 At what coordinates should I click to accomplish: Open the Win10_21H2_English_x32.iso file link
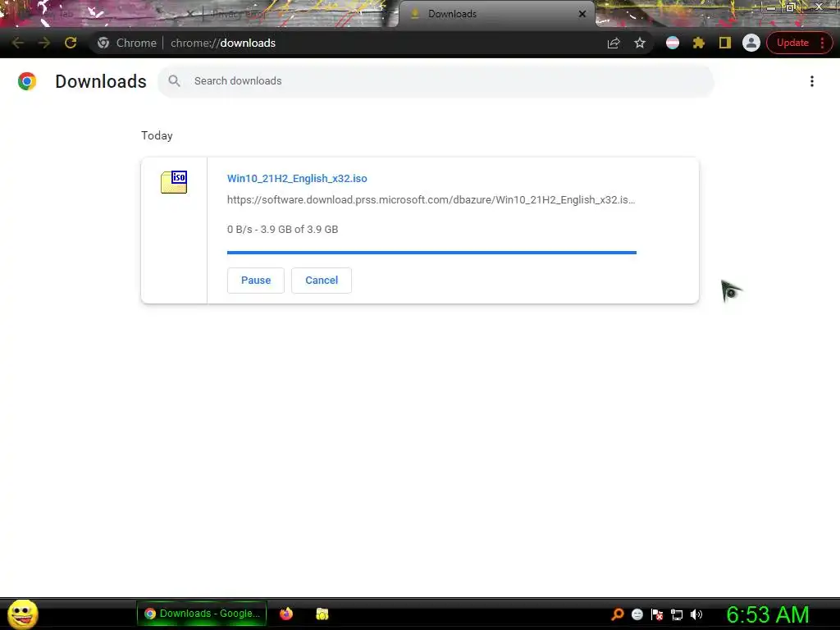click(297, 178)
